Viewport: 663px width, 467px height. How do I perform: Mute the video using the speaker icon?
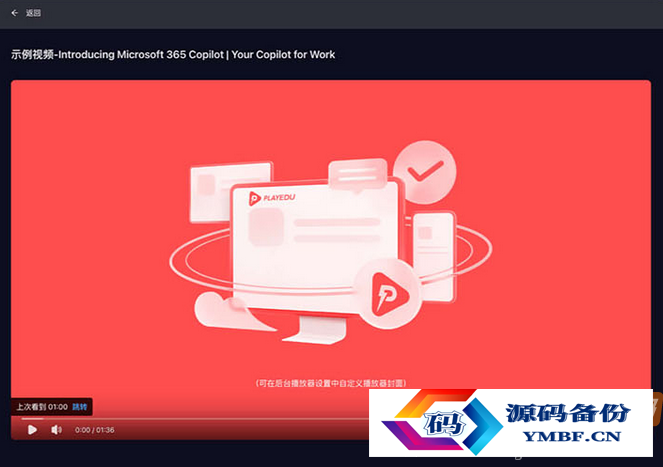[x=56, y=430]
